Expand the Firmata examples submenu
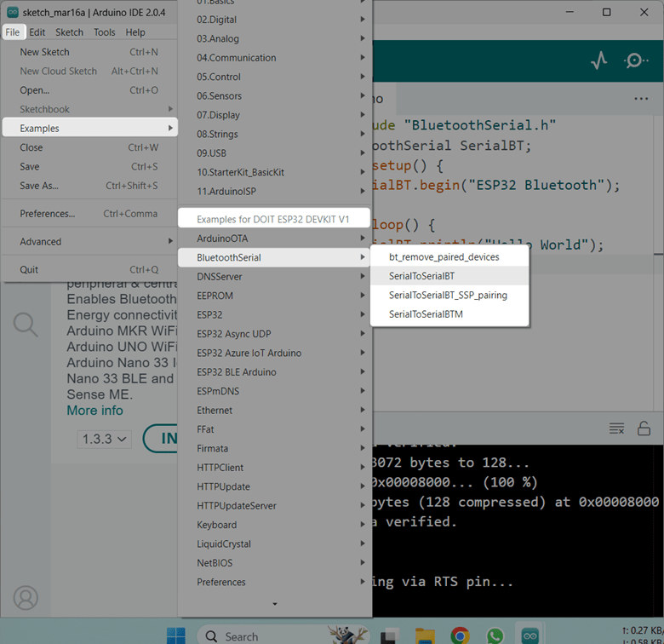Image resolution: width=664 pixels, height=644 pixels. coord(274,448)
